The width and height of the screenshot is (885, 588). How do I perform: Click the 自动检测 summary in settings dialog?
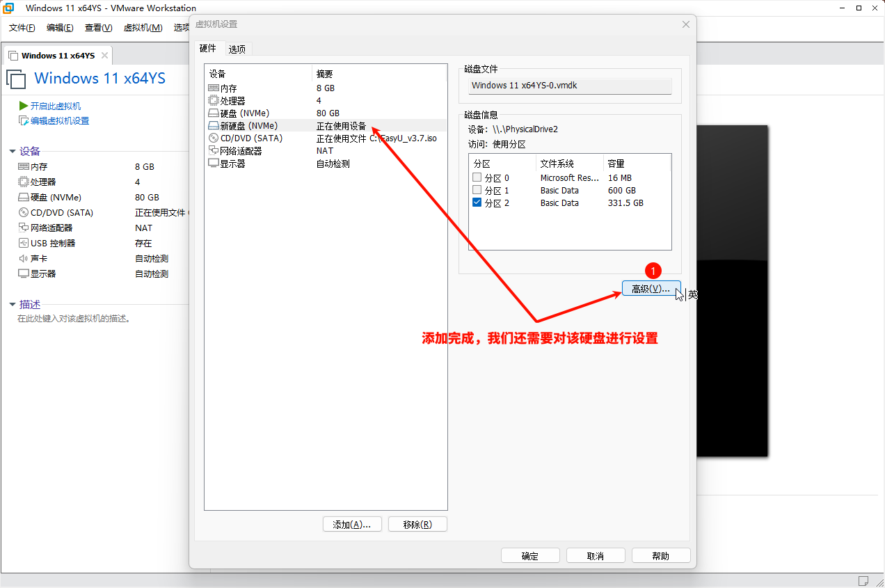coord(333,164)
